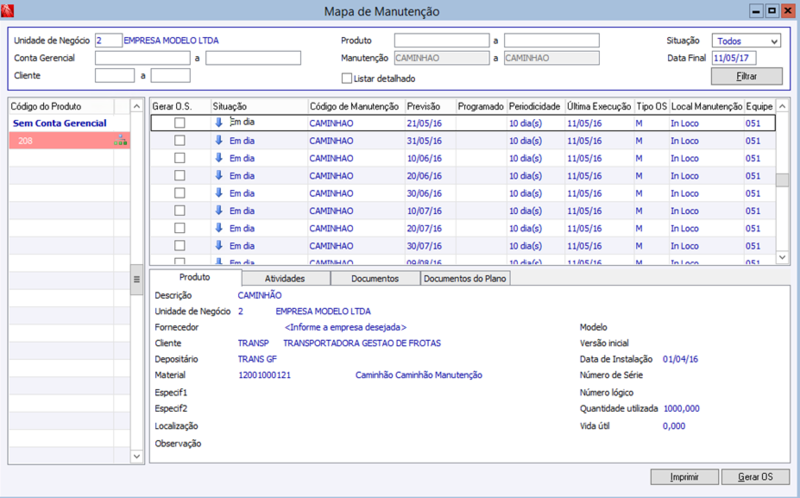Click the Data Final date field

[x=734, y=59]
